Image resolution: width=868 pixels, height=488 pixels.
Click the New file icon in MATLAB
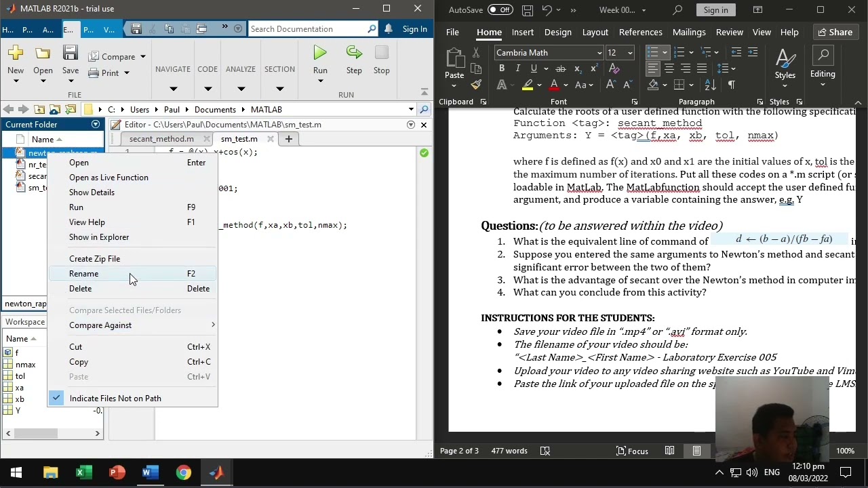15,54
